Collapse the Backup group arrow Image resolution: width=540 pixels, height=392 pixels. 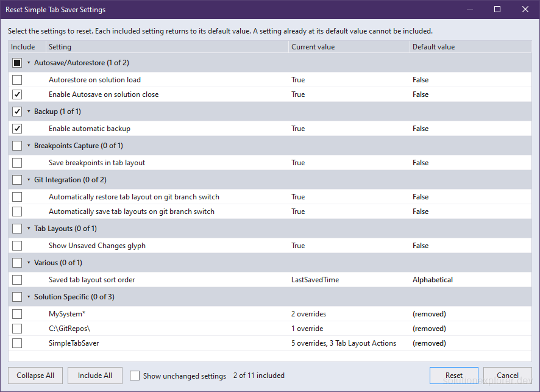coord(29,112)
